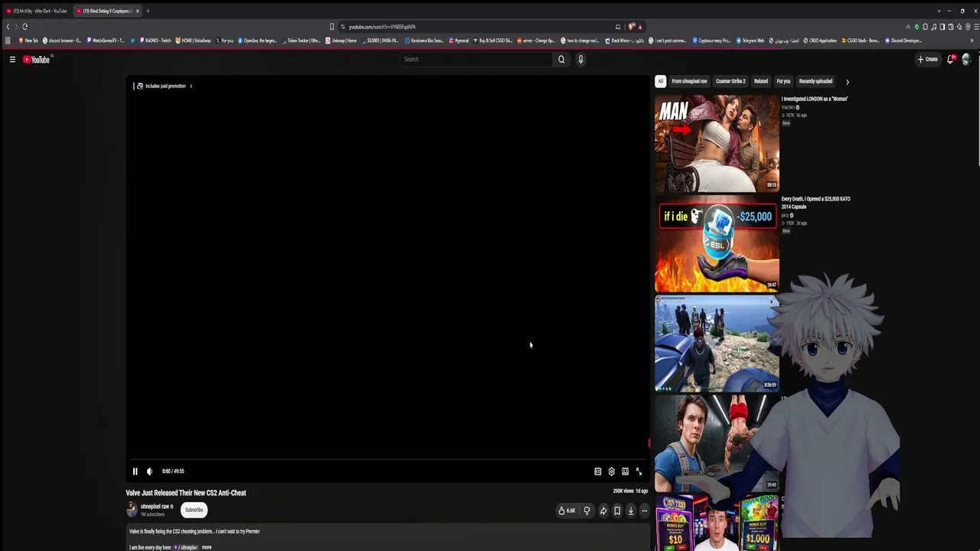This screenshot has height=551, width=980.
Task: Seek on the video progress bar
Action: click(x=387, y=460)
